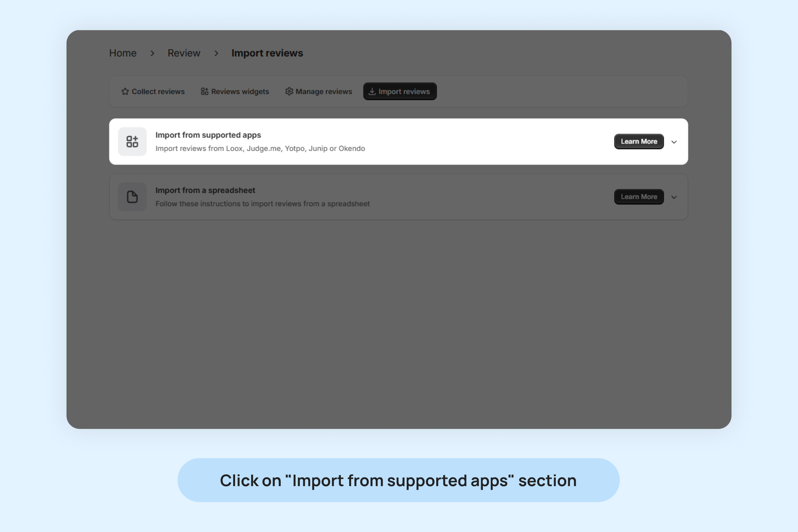
Task: Click the Import from a spreadsheet heading
Action: pos(205,190)
